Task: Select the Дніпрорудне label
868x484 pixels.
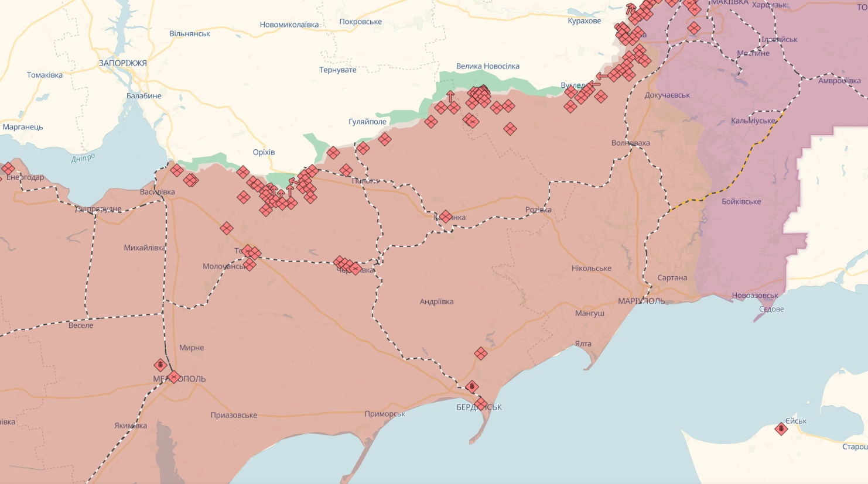Action: (98, 209)
